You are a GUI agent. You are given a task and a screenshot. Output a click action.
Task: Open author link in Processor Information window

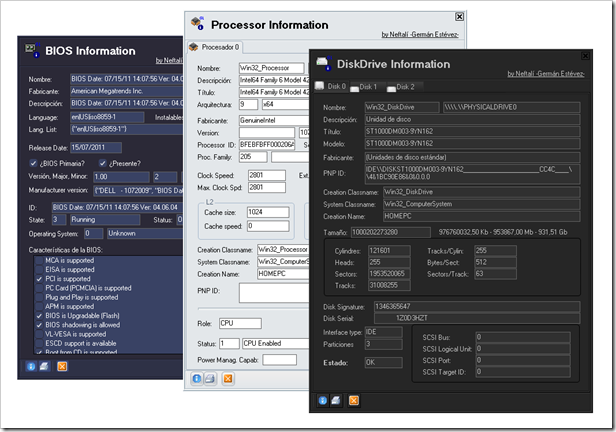click(x=420, y=35)
